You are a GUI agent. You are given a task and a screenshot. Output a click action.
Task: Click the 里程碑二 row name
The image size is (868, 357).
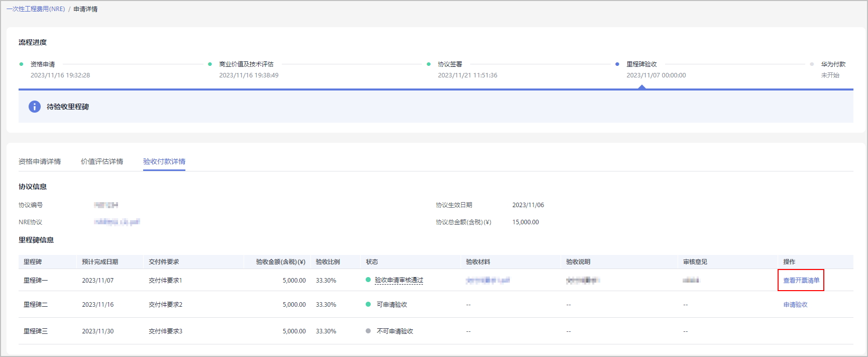click(x=36, y=305)
